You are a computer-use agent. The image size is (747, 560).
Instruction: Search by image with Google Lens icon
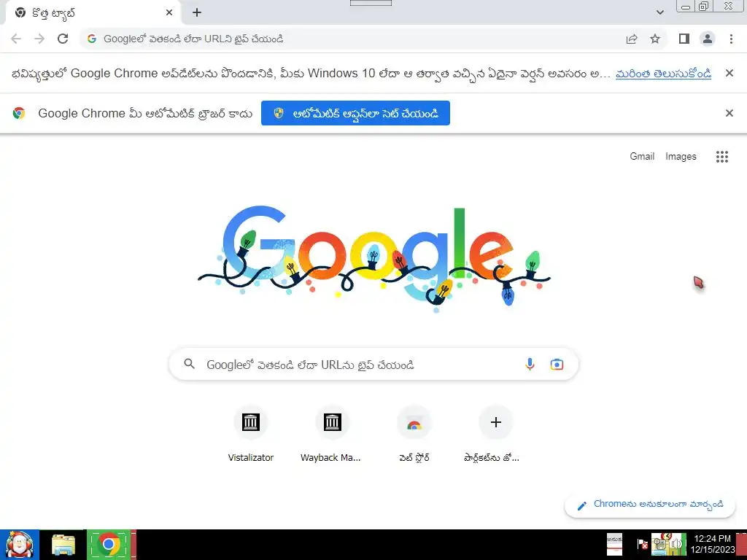pos(557,365)
